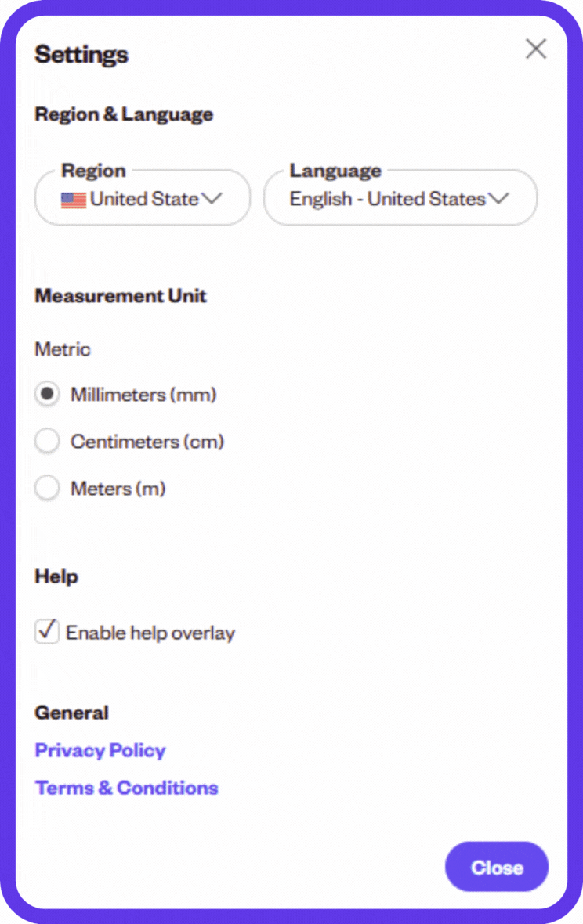Screen dimensions: 583x924
Task: Expand the Region chevron arrow
Action: point(211,199)
